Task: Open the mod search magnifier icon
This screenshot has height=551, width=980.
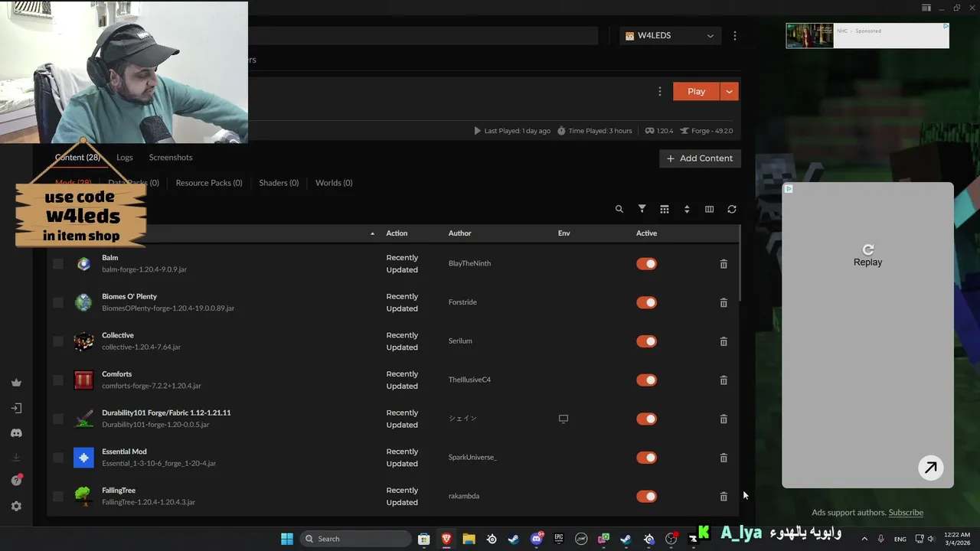Action: point(619,209)
